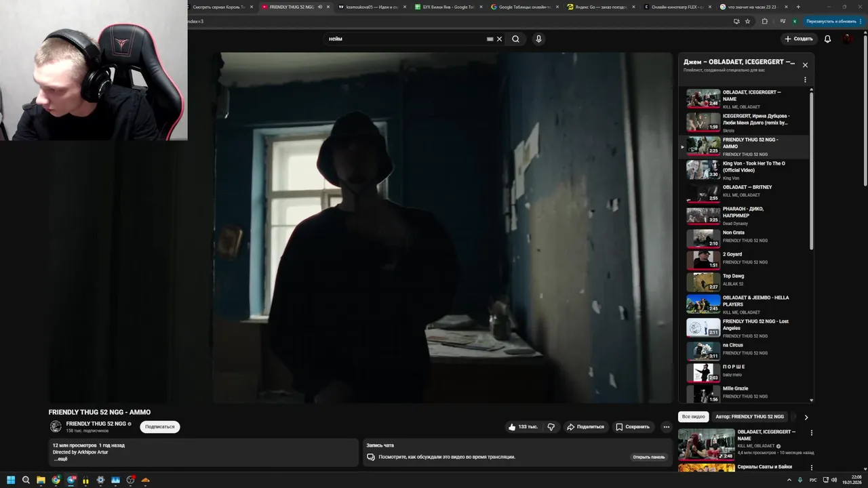The image size is (868, 488).
Task: Open options for recommended OBLADAET NAME video
Action: [811, 433]
